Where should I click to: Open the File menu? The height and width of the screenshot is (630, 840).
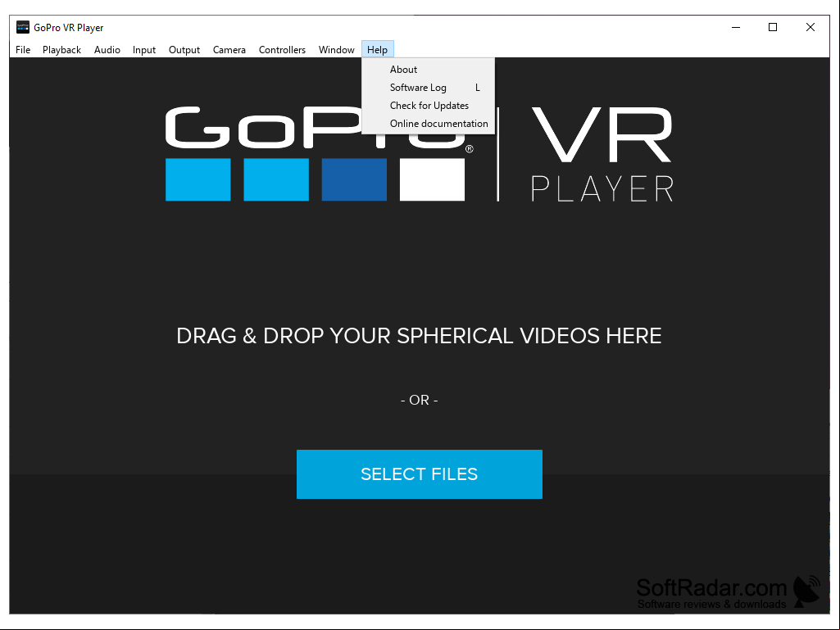pos(23,50)
